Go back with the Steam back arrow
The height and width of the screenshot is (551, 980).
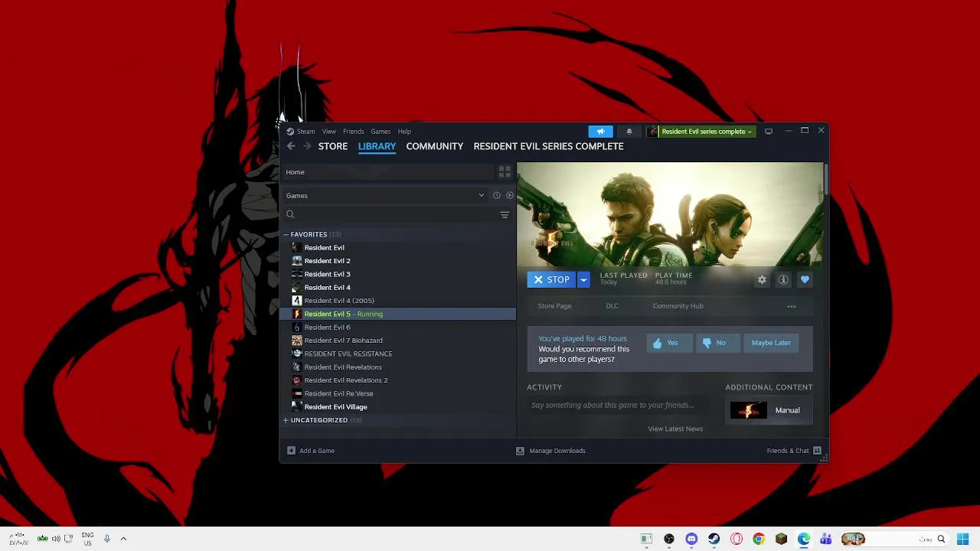point(291,146)
